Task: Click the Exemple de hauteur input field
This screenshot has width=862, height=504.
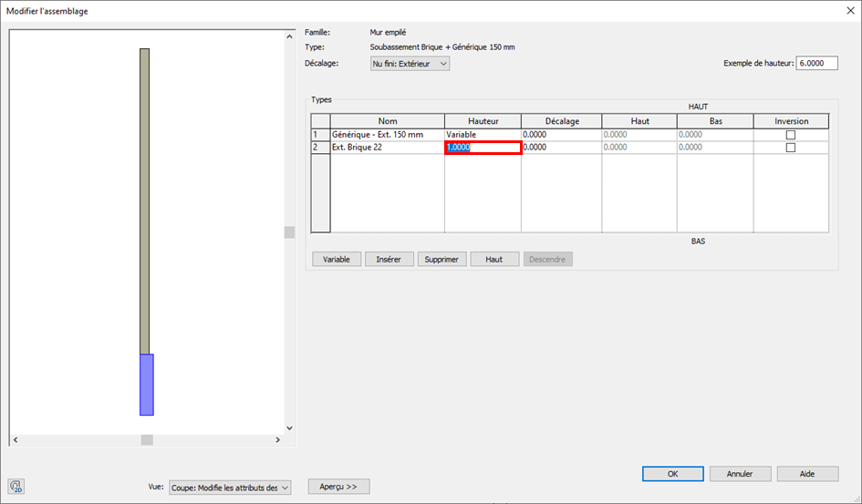Action: point(816,64)
